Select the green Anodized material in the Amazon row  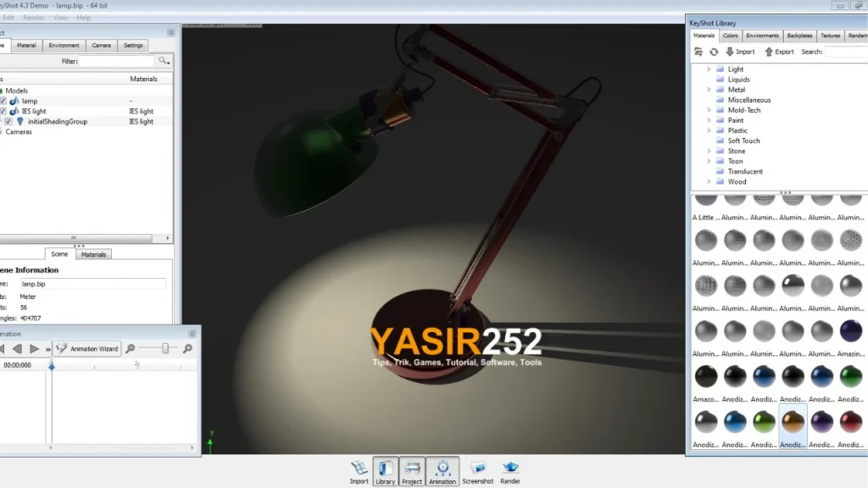tap(850, 376)
